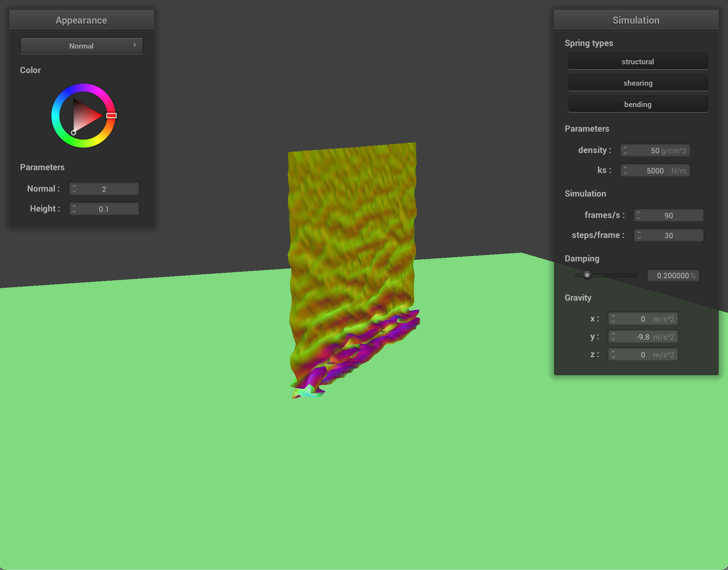Toggle the shearing spring type
Image resolution: width=728 pixels, height=570 pixels.
(638, 83)
